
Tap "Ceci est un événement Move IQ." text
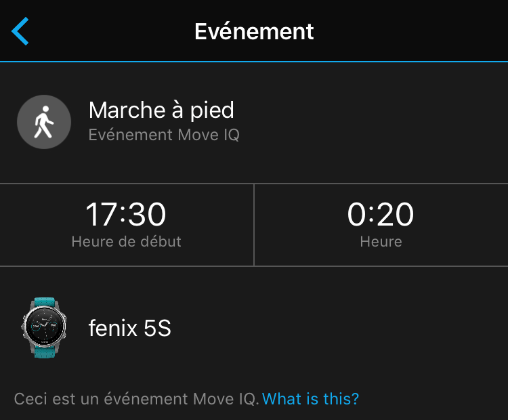(x=137, y=398)
